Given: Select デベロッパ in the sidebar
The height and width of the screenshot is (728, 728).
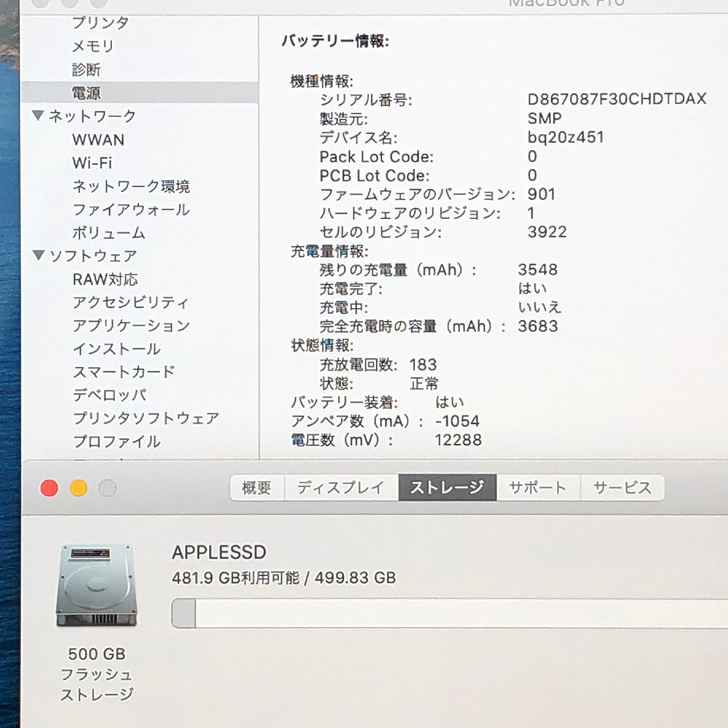Looking at the screenshot, I should 110,395.
